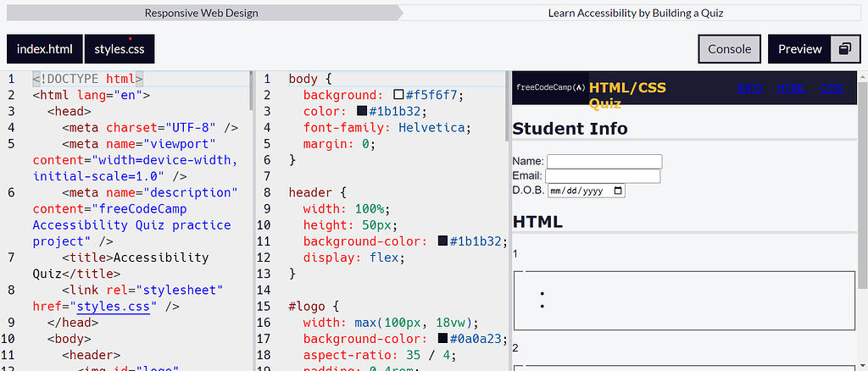
Task: Go to Responsive Web Design breadcrumb
Action: coord(202,13)
